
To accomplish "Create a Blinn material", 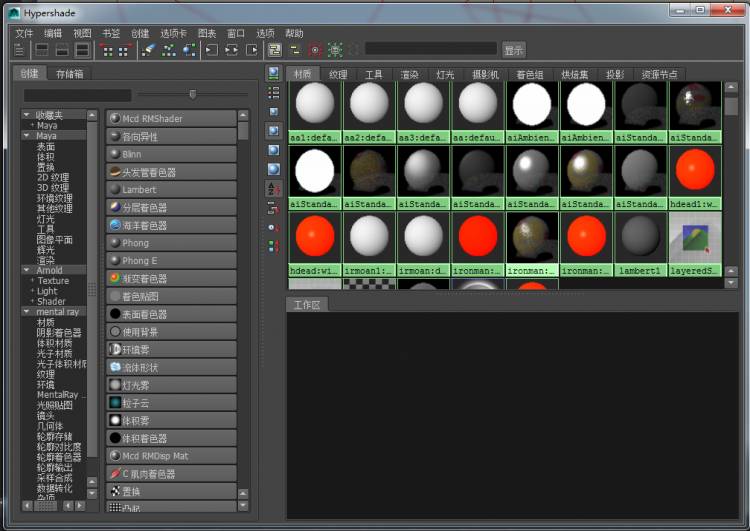I will pos(171,154).
